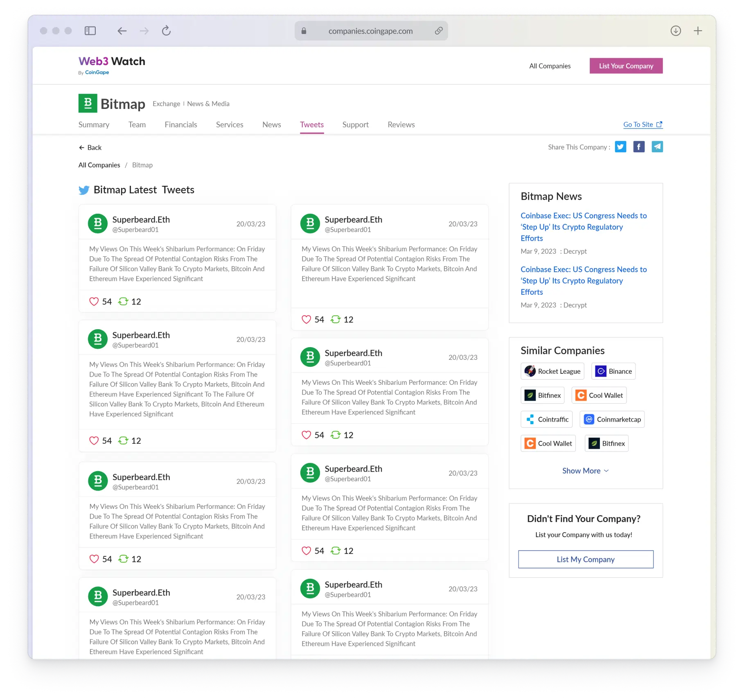Share this company on Telegram
Viewport: 744px width, 700px height.
coord(657,147)
